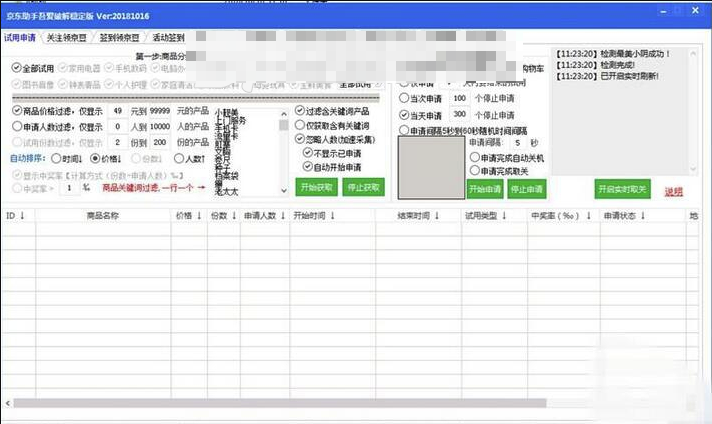
Task: Click 申请间隔 seconds field showing 5
Action: tap(518, 143)
